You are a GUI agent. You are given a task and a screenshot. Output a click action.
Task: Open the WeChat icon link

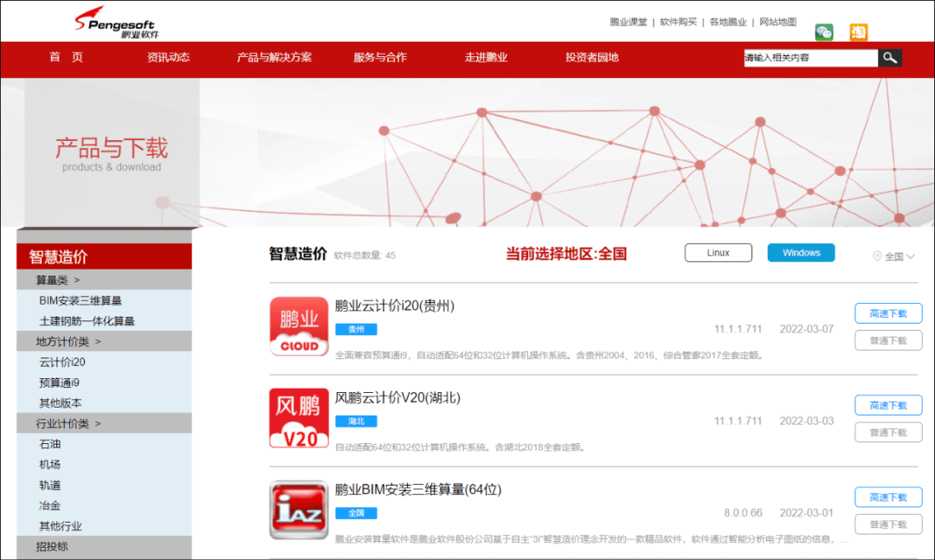(x=824, y=32)
